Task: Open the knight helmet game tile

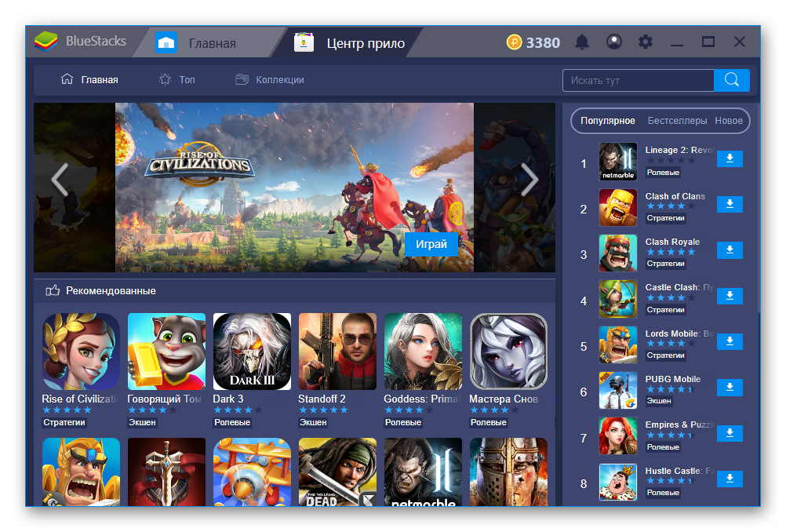Action: [508, 472]
